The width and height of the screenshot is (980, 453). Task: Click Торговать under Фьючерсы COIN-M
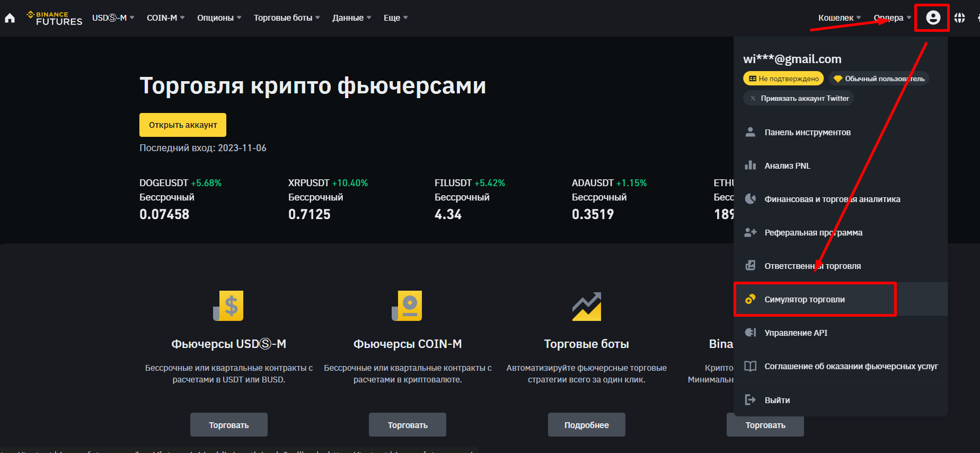click(x=408, y=425)
